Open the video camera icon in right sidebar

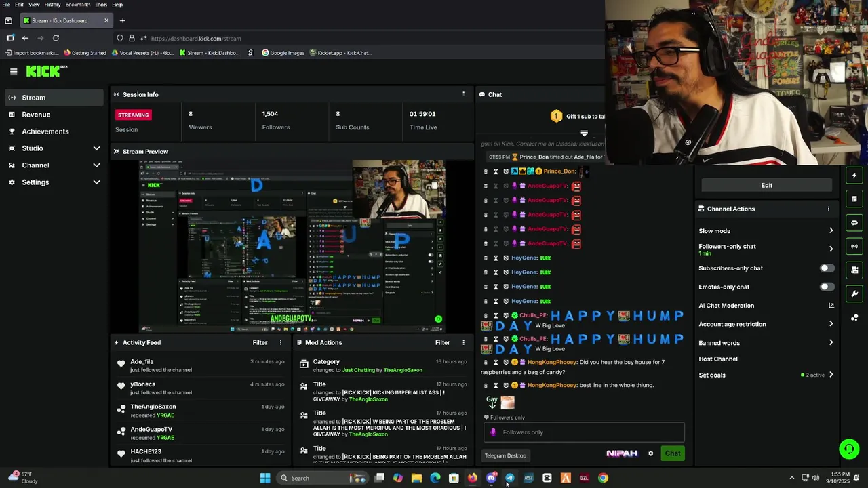(x=854, y=270)
